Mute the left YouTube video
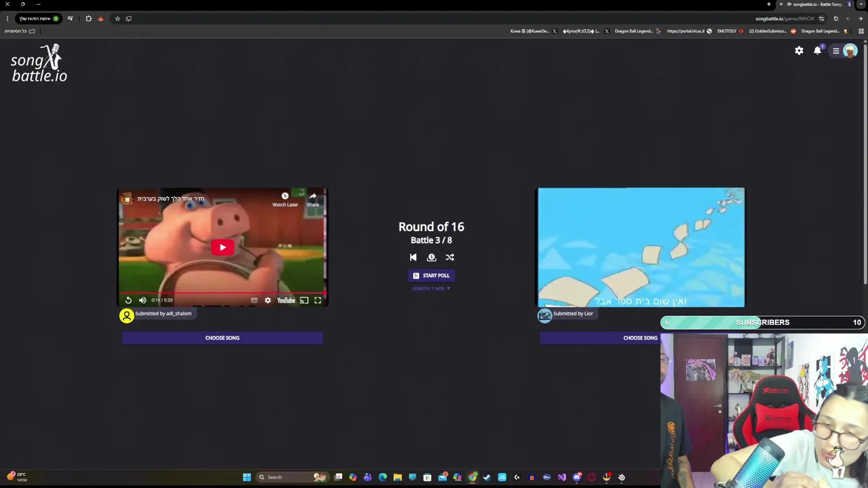Screen dimensions: 868x488 (x=142, y=300)
